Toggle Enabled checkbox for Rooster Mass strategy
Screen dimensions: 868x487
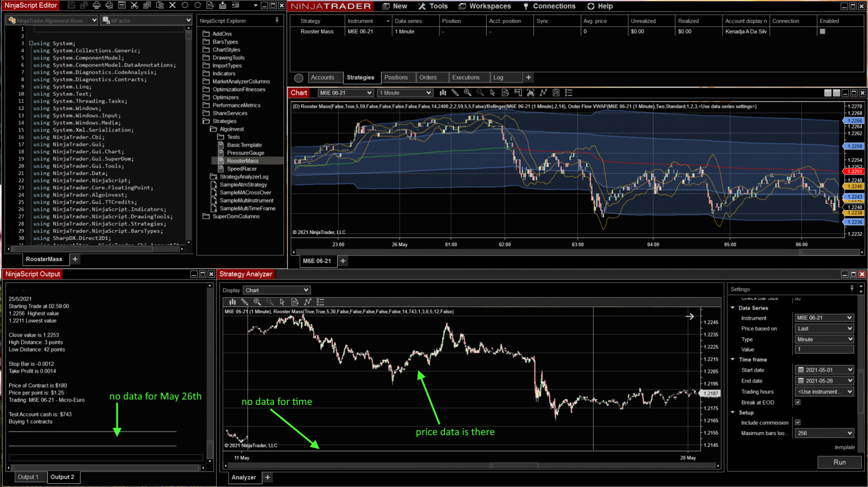click(822, 32)
